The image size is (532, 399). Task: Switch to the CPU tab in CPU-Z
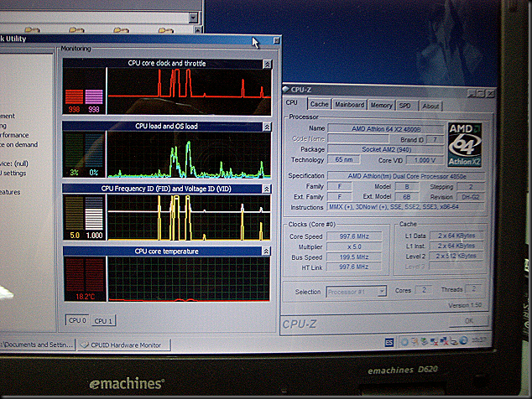click(291, 102)
